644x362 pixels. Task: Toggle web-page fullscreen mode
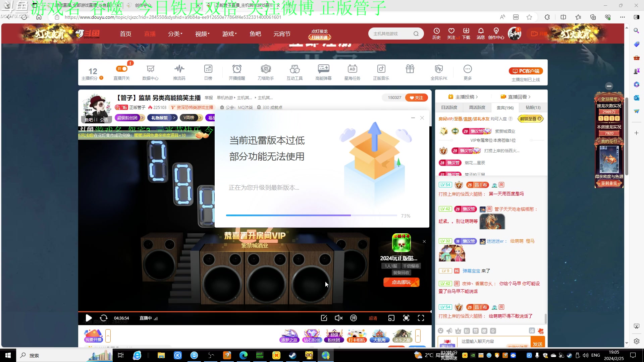point(406,318)
